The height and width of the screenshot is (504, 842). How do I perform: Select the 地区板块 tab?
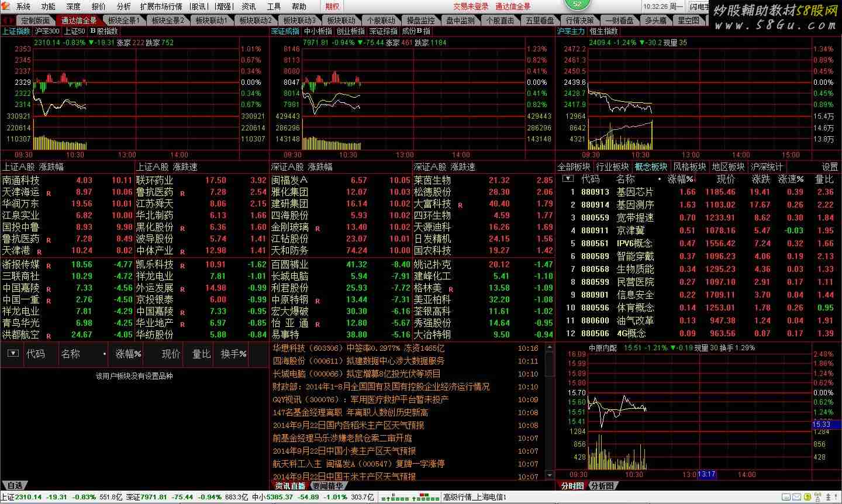pos(729,167)
